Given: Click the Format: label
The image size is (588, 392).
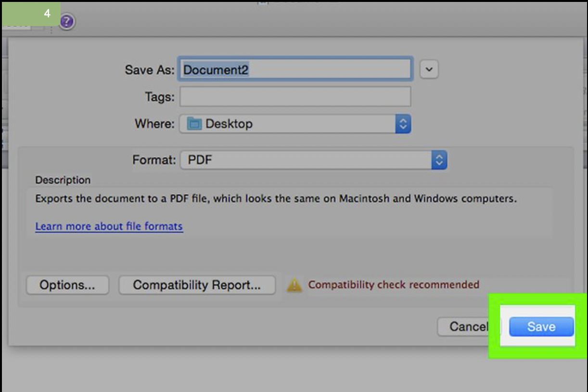Looking at the screenshot, I should pyautogui.click(x=154, y=160).
